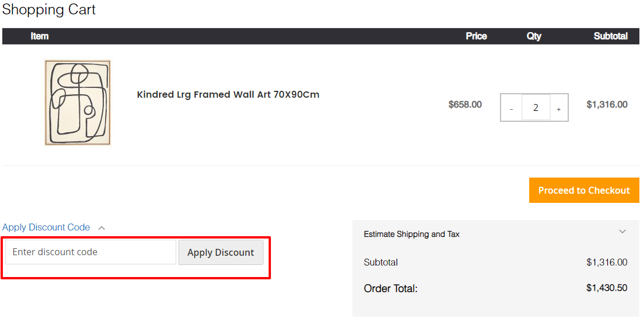
Task: Increase quantity with the plus button
Action: 558,108
